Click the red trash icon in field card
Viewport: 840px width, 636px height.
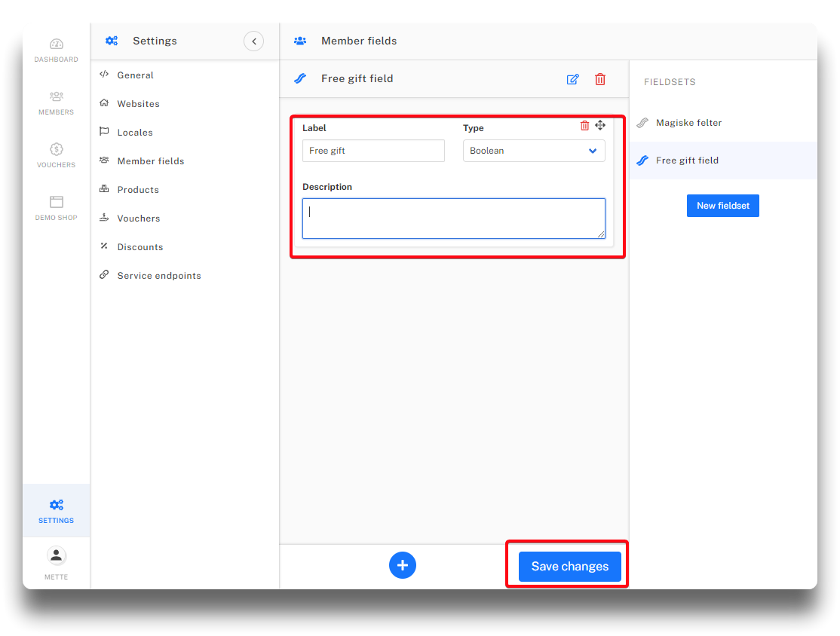(x=584, y=126)
